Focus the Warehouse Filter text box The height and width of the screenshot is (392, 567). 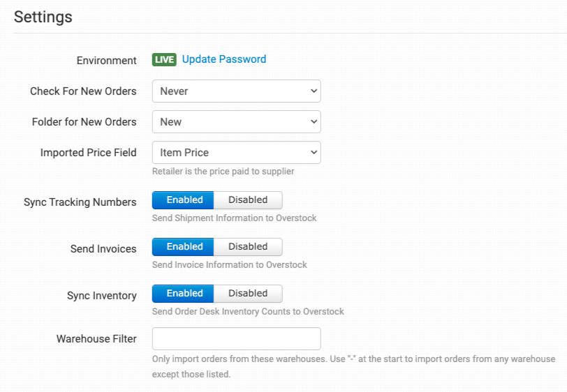[x=236, y=339]
